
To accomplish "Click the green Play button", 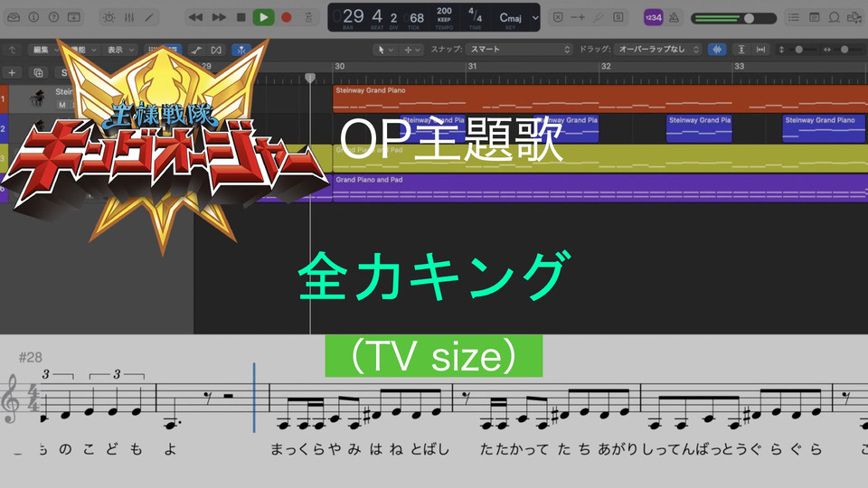I will (x=263, y=17).
